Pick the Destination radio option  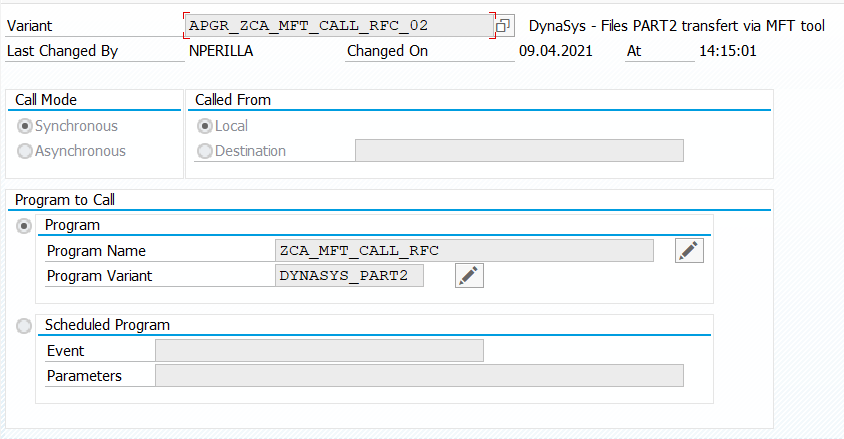pyautogui.click(x=205, y=151)
